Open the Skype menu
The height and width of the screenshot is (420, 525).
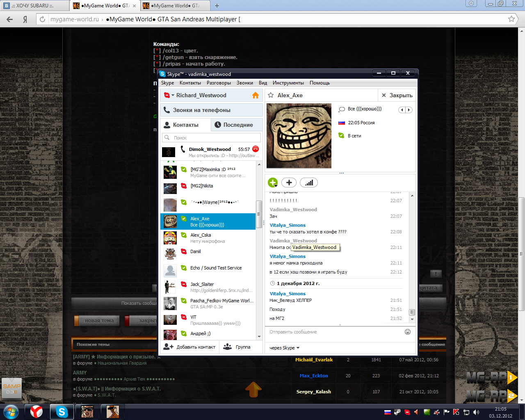[167, 83]
